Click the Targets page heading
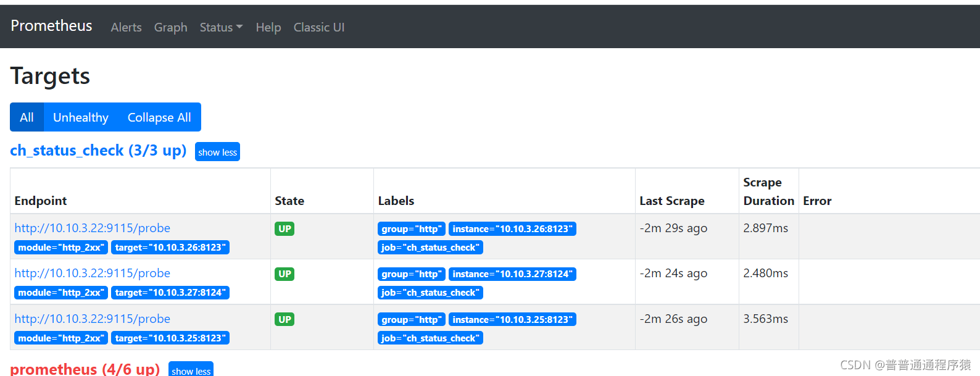 click(x=50, y=76)
